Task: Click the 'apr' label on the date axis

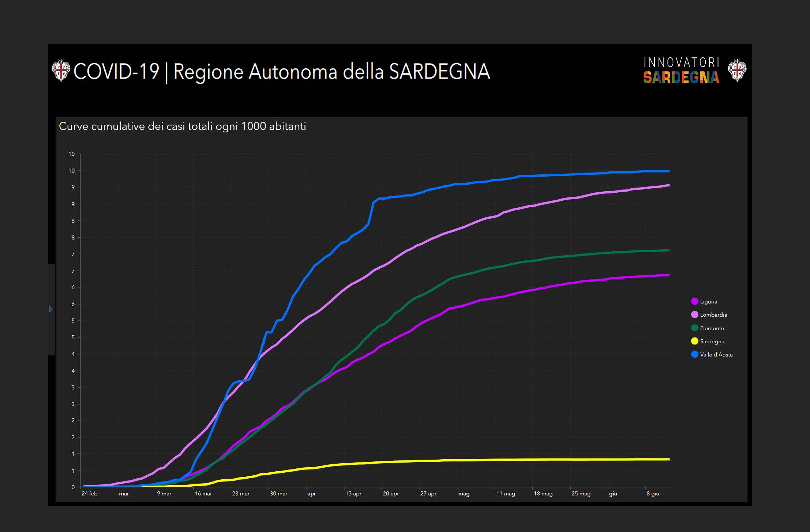Action: point(311,494)
